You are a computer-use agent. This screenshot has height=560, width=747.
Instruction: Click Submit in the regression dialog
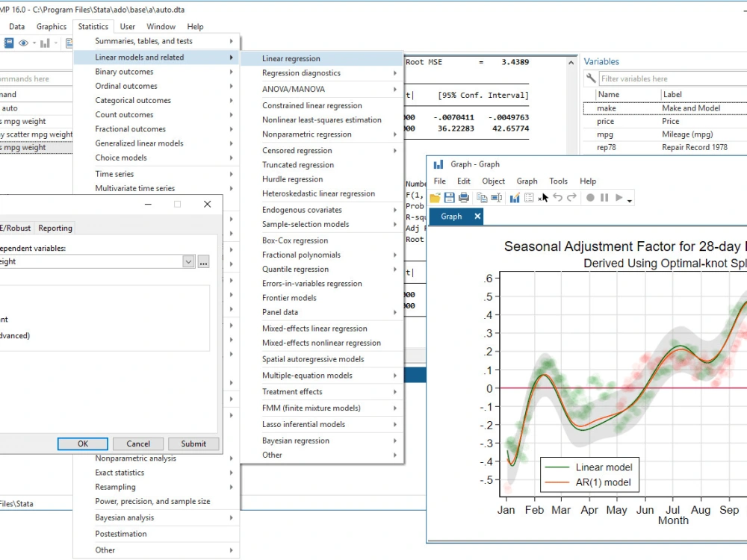193,444
